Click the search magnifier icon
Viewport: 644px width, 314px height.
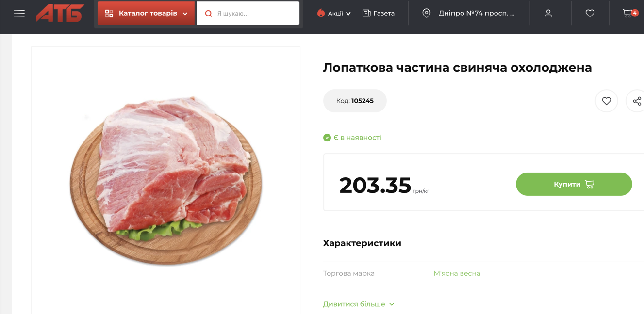point(208,14)
